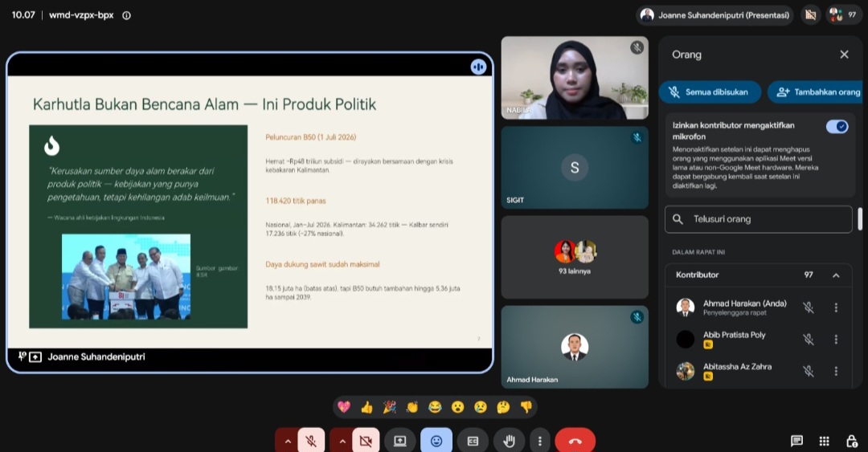This screenshot has width=868, height=452.
Task: Toggle the emoji reactions button
Action: (x=436, y=441)
